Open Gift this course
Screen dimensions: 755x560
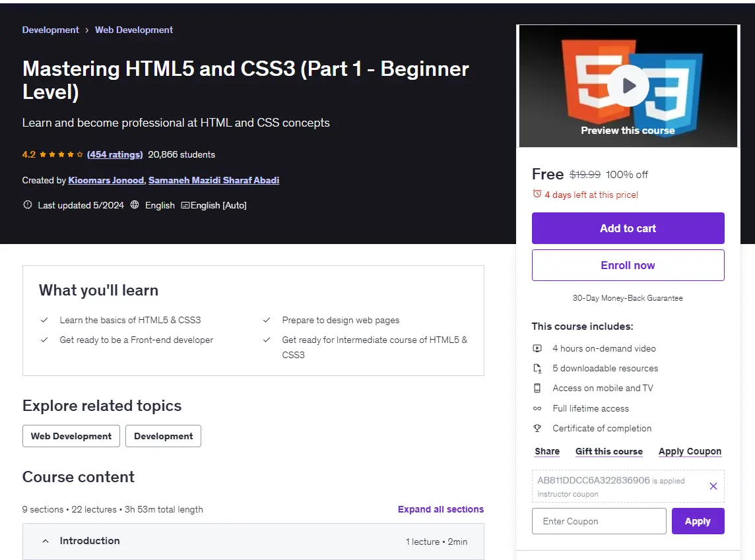pyautogui.click(x=609, y=451)
